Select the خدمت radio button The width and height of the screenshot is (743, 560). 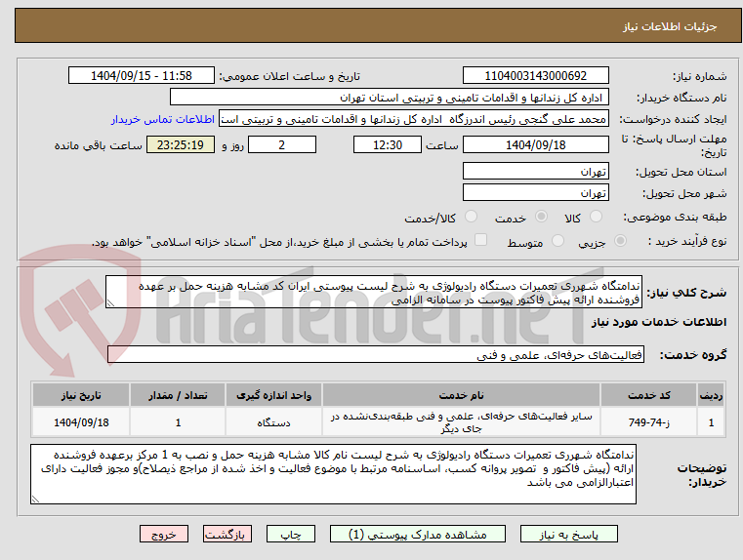pyautogui.click(x=541, y=217)
